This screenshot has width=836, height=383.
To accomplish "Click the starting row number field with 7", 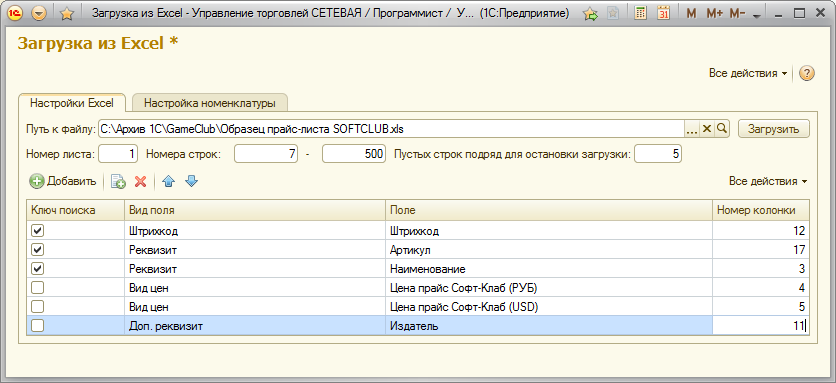I will 267,155.
